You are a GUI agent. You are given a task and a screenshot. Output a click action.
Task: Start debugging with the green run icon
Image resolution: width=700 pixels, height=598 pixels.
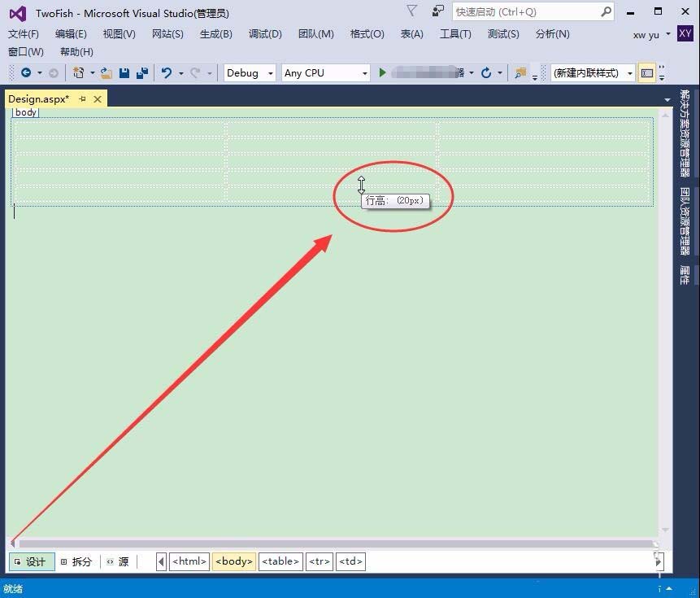[382, 72]
